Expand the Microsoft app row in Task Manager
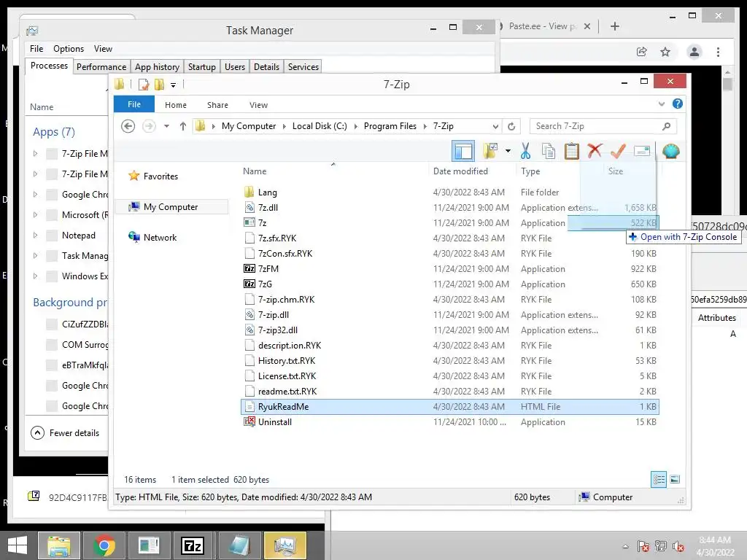Image resolution: width=747 pixels, height=560 pixels. (x=35, y=215)
